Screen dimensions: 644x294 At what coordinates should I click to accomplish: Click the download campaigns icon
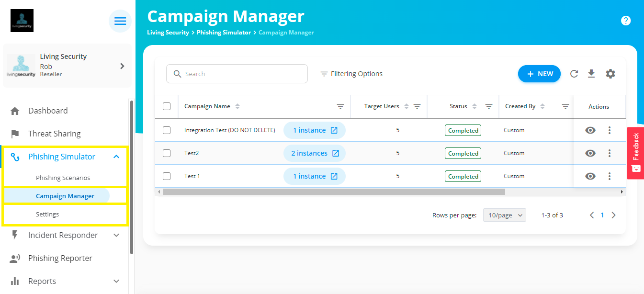coord(591,74)
